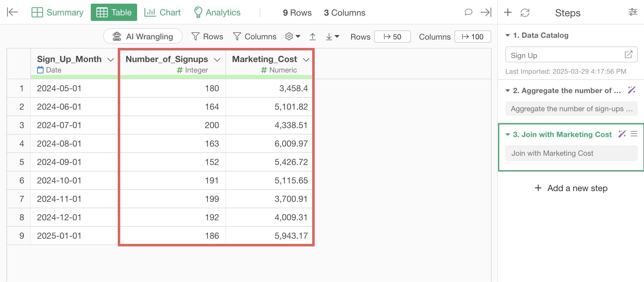644x282 pixels.
Task: Click the Rows filter funnel icon
Action: (195, 37)
